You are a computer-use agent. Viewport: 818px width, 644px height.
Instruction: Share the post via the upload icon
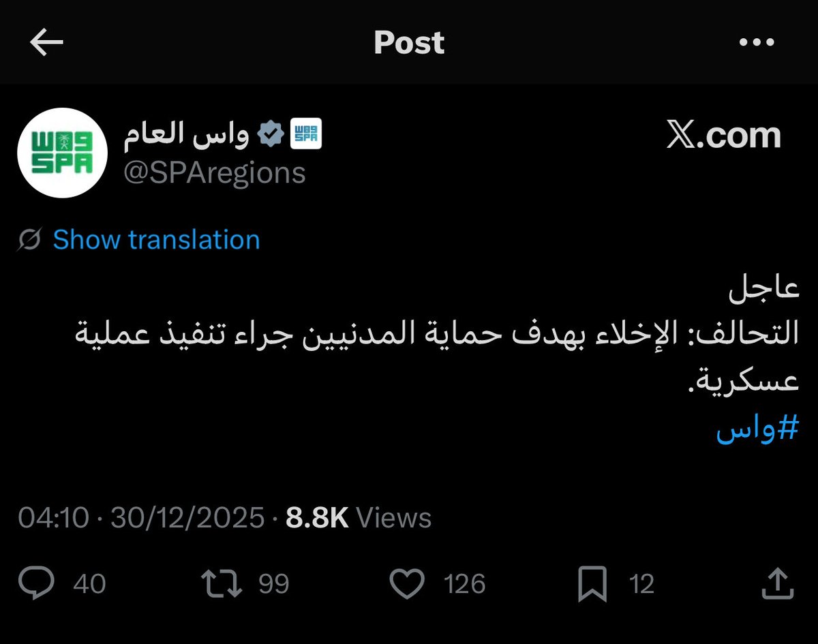[777, 583]
